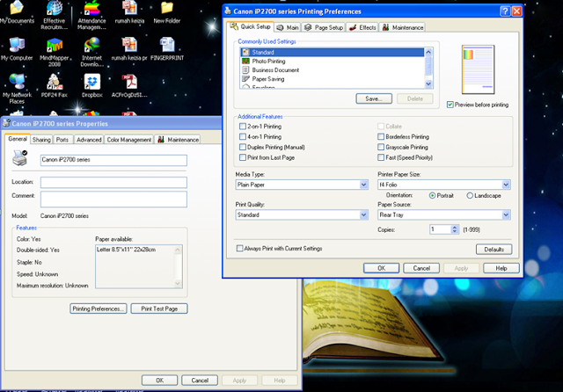Open the New Folder desktop icon
563x392 pixels.
[167, 12]
